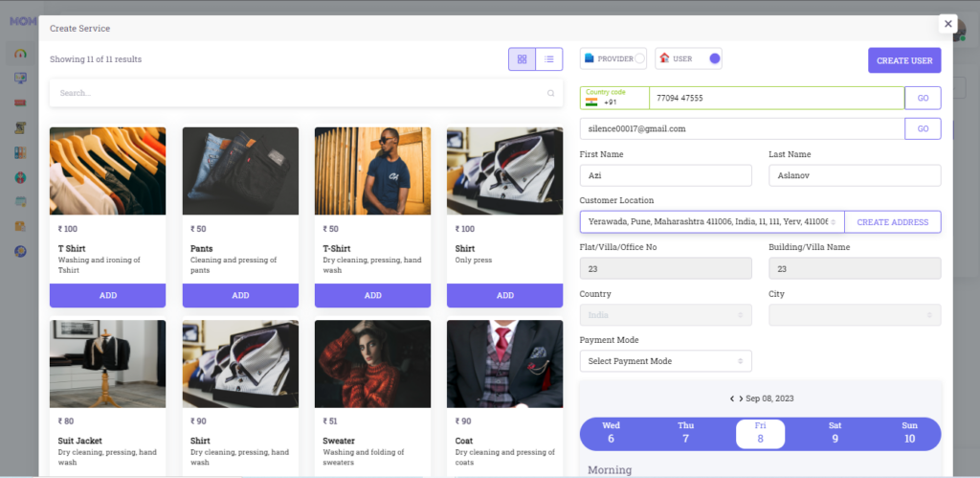This screenshot has width=980, height=478.
Task: Select the User radio button
Action: 715,58
